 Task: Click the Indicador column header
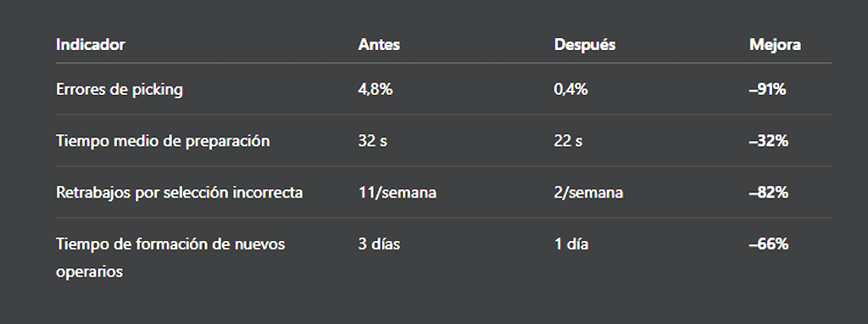(90, 45)
